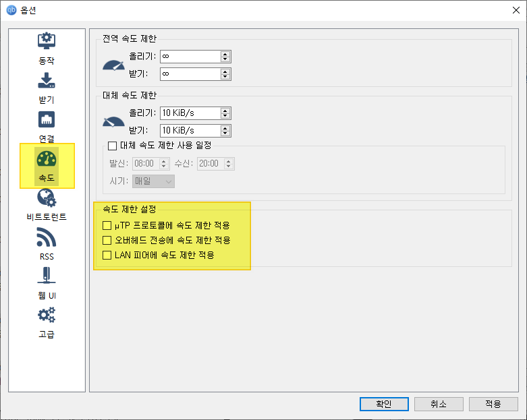Click the 적용 (Apply) button
The height and width of the screenshot is (420, 527).
[x=493, y=404]
